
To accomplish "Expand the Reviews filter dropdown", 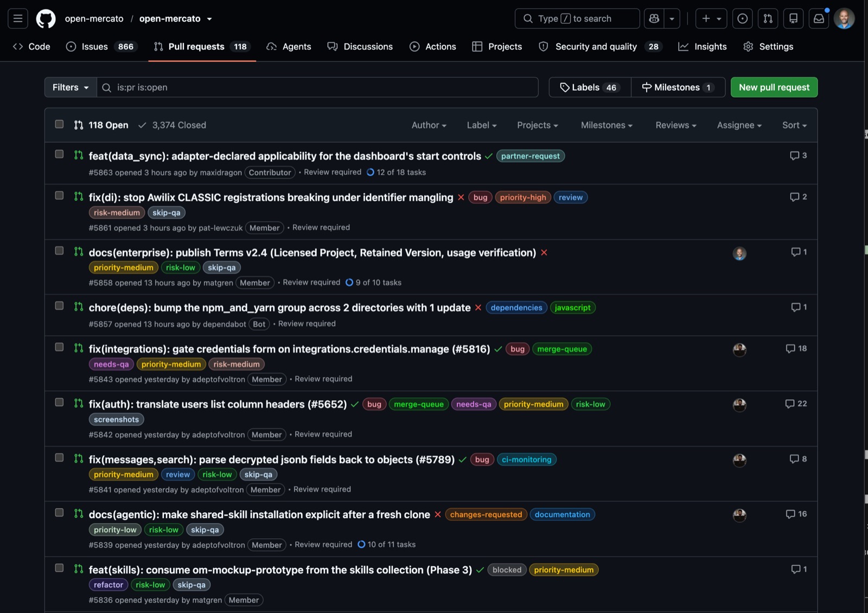I will click(x=676, y=125).
